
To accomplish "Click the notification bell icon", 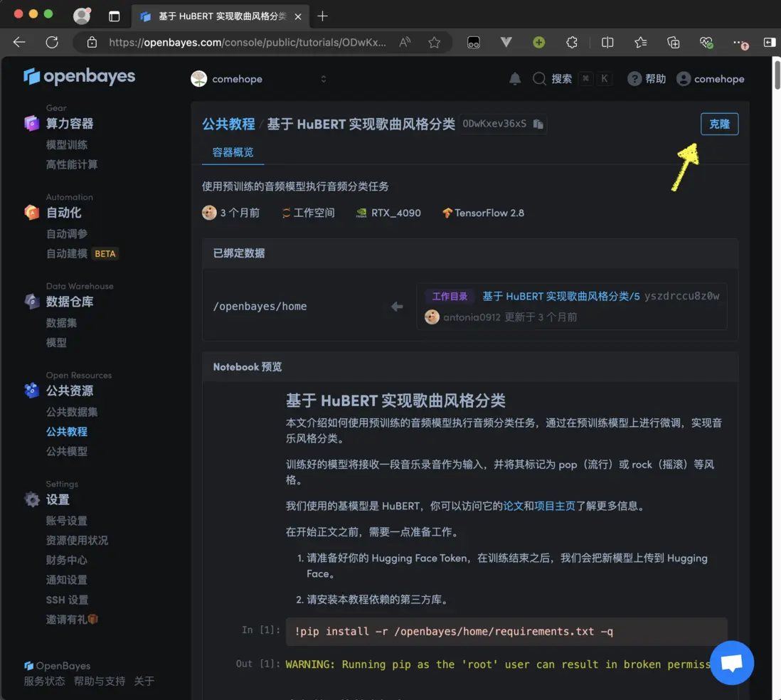I will 516,78.
